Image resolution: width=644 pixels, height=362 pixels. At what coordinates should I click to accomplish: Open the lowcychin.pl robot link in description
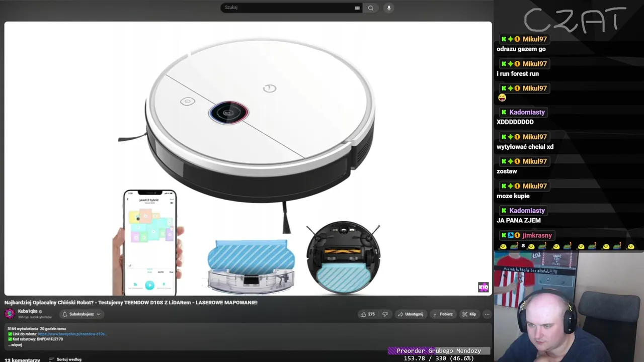point(72,334)
